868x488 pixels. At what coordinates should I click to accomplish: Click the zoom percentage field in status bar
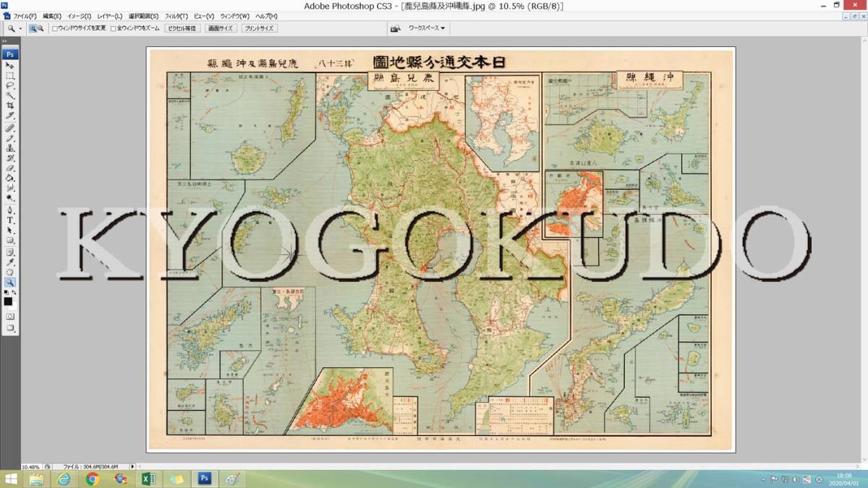[x=31, y=467]
